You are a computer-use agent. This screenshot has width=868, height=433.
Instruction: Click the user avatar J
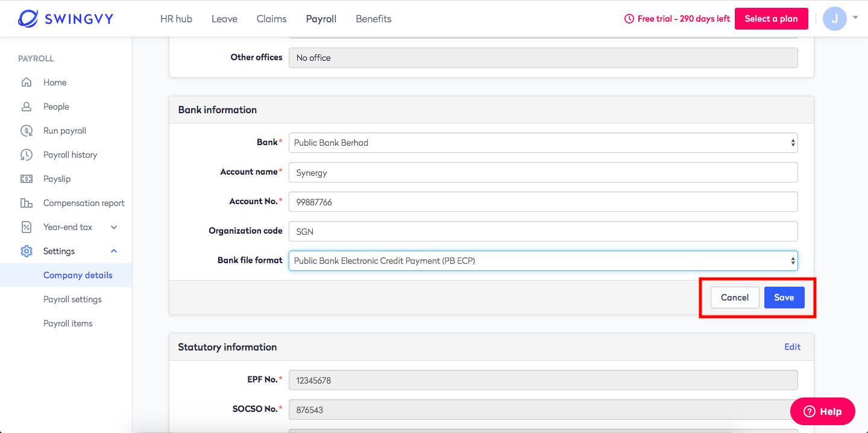tap(834, 19)
